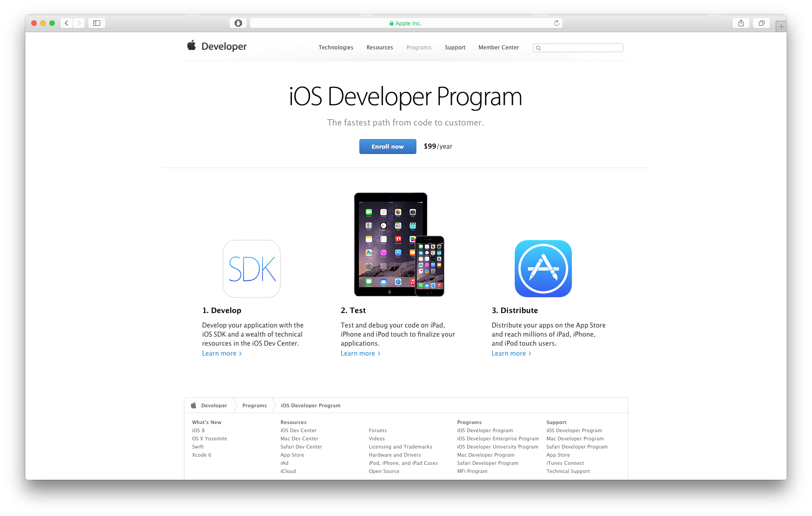Click Safari's forward arrow button

pos(79,23)
